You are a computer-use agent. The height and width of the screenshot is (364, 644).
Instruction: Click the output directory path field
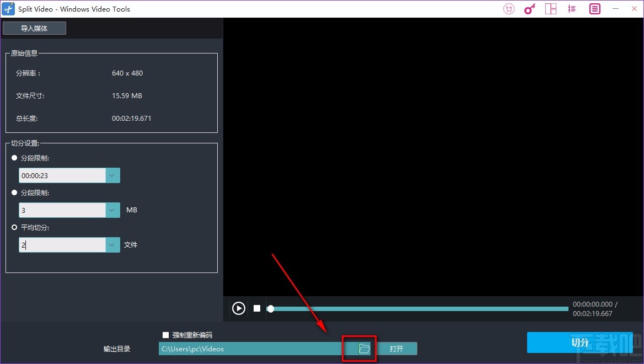248,348
